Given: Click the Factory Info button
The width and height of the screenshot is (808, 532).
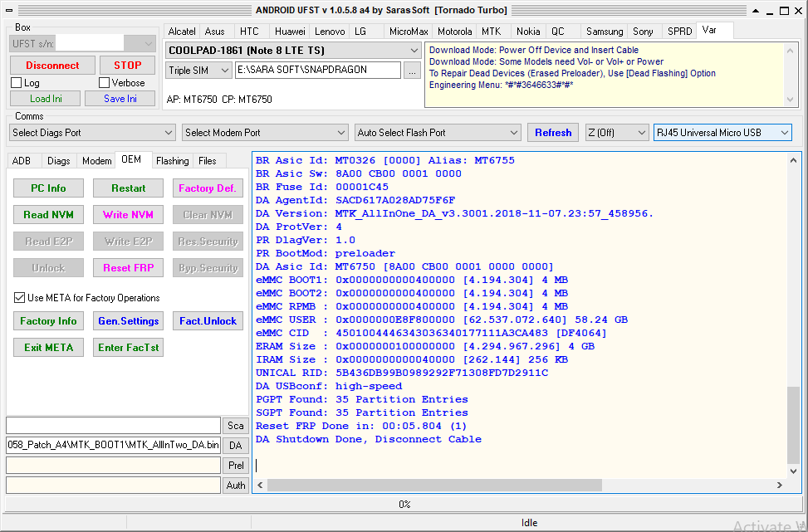Looking at the screenshot, I should click(x=48, y=321).
